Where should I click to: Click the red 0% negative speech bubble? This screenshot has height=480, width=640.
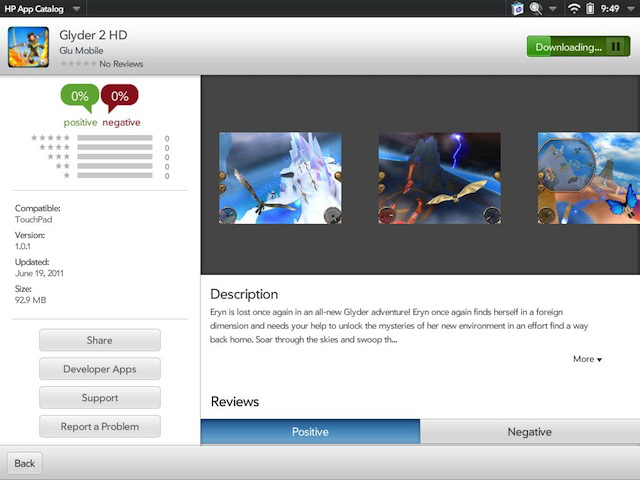pos(120,98)
